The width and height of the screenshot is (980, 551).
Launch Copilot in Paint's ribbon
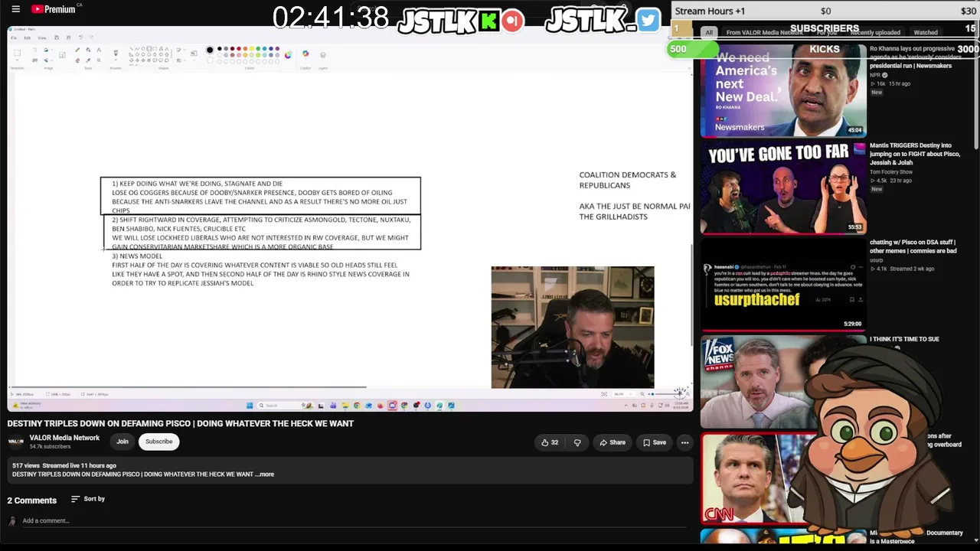[305, 54]
